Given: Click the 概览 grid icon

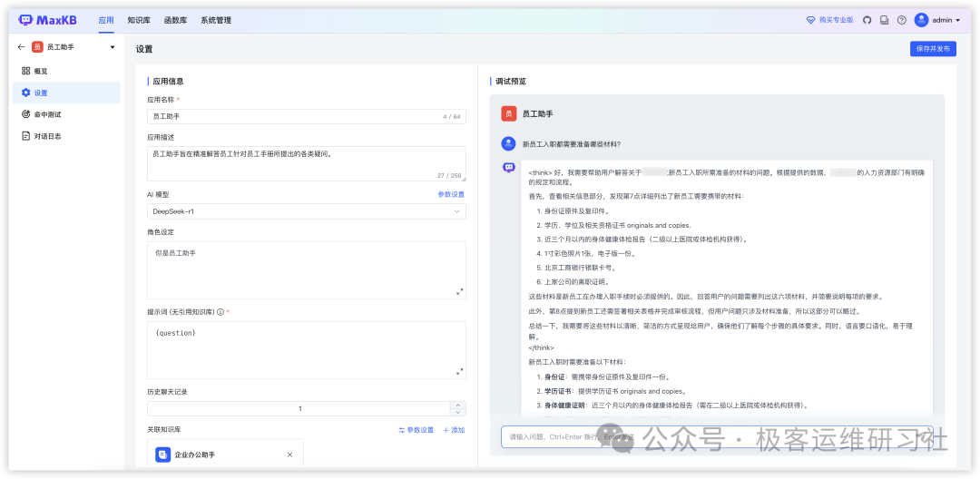Looking at the screenshot, I should (x=25, y=71).
